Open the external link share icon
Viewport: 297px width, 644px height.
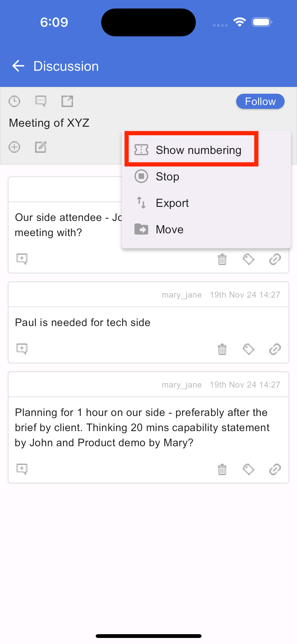pos(67,102)
